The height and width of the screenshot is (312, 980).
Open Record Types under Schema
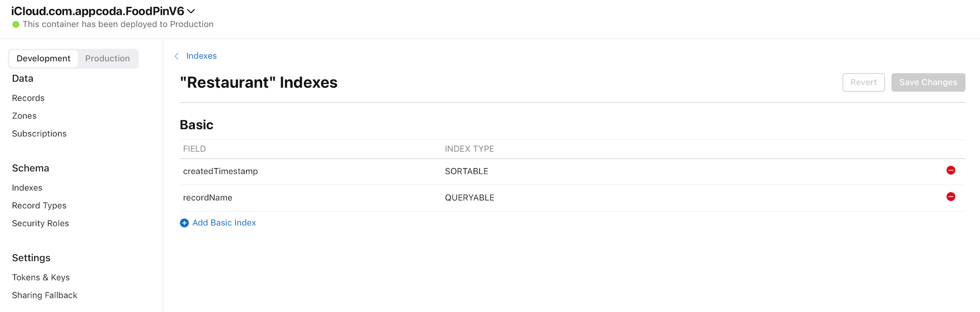(x=39, y=205)
